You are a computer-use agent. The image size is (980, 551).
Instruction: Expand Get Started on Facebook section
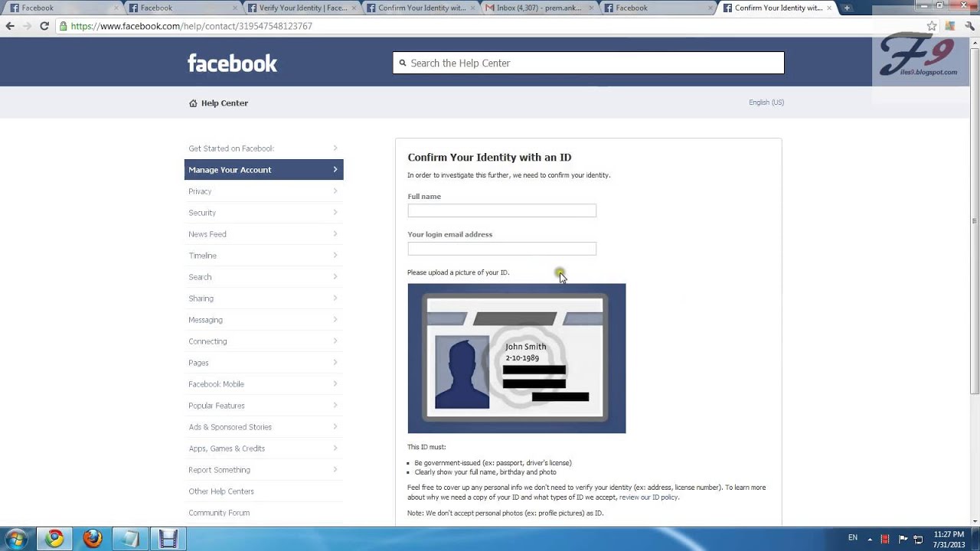pyautogui.click(x=263, y=148)
